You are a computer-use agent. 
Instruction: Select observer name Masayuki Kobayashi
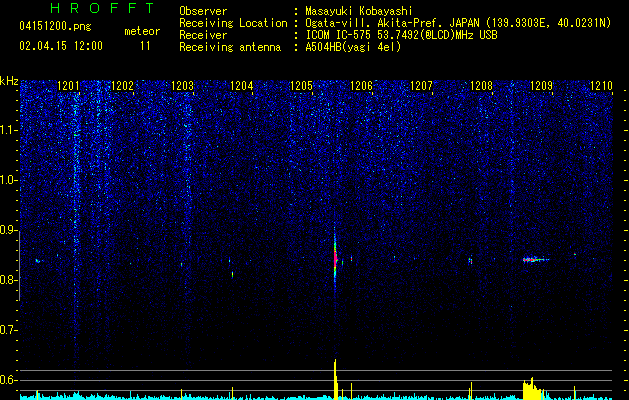[x=359, y=11]
